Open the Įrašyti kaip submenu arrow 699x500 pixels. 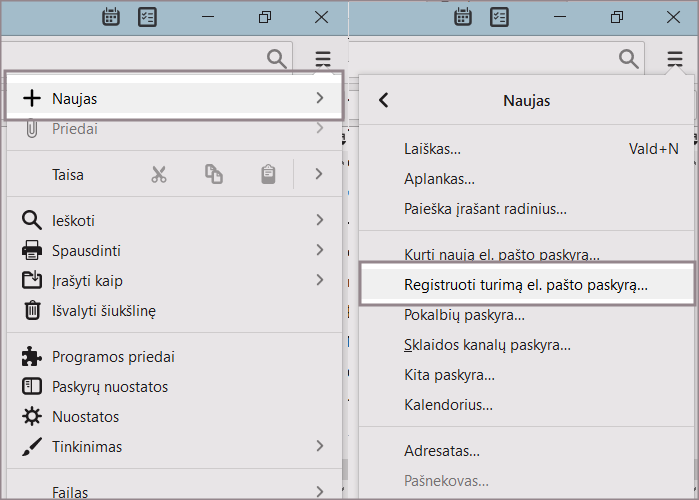coord(319,281)
